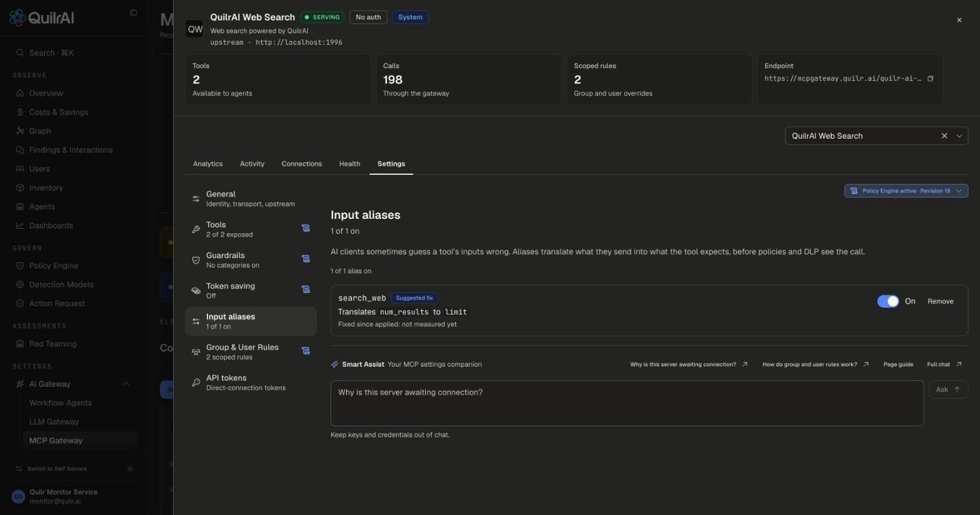The width and height of the screenshot is (980, 515).
Task: Click policy icon beside Group & User Rules
Action: (305, 350)
